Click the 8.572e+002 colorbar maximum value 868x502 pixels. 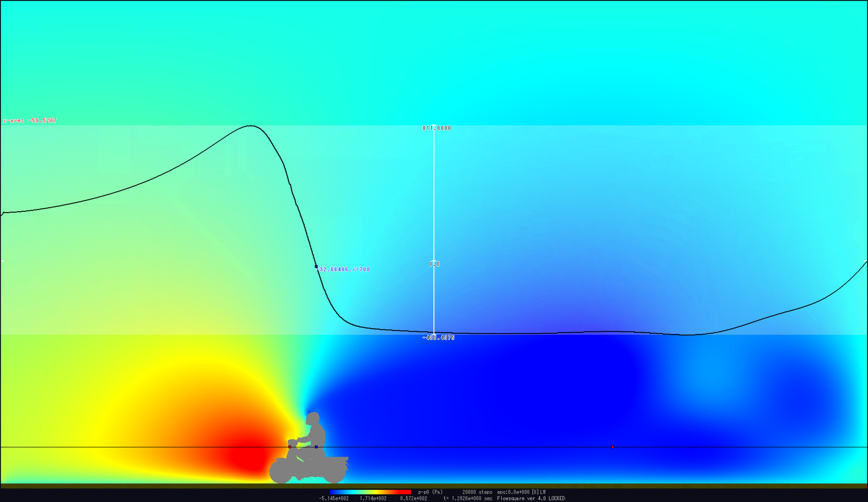point(413,498)
